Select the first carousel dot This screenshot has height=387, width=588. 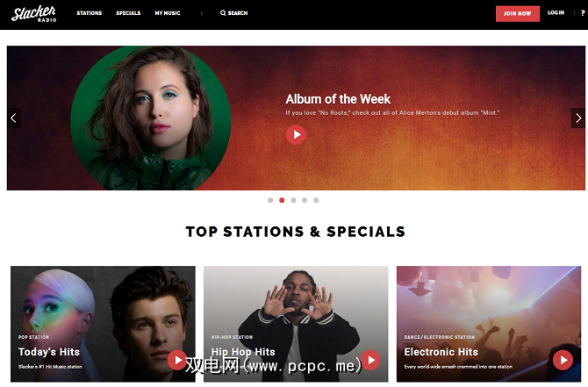click(x=270, y=200)
